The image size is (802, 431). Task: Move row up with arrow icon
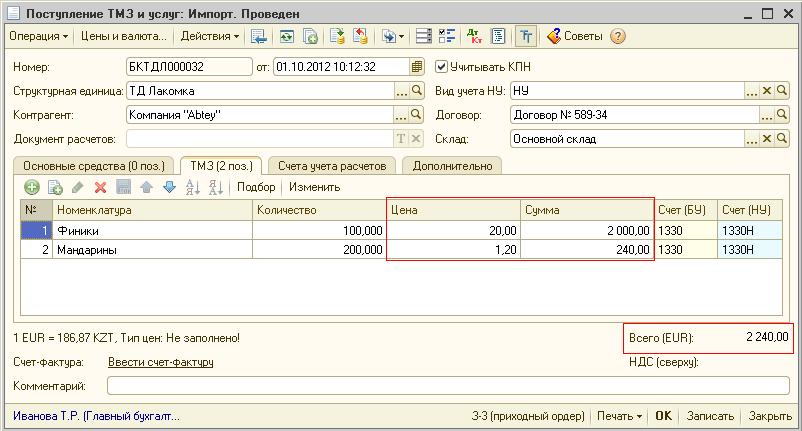(x=146, y=187)
